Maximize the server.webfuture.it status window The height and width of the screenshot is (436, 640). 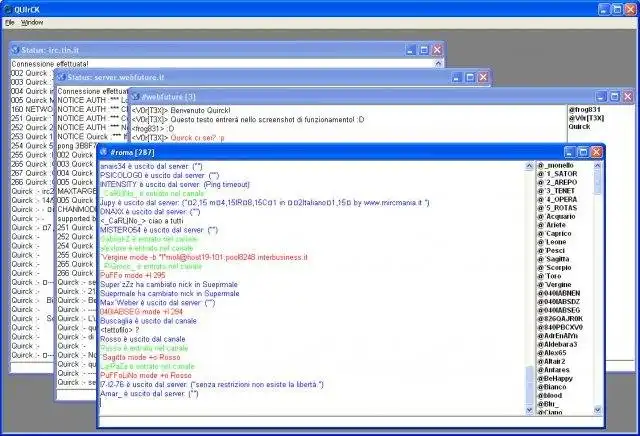point(470,77)
